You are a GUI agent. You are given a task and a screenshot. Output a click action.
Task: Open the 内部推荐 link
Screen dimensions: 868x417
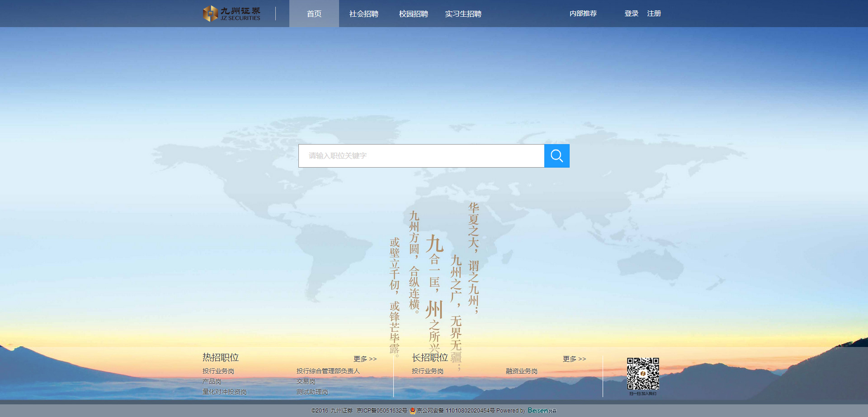pos(583,14)
